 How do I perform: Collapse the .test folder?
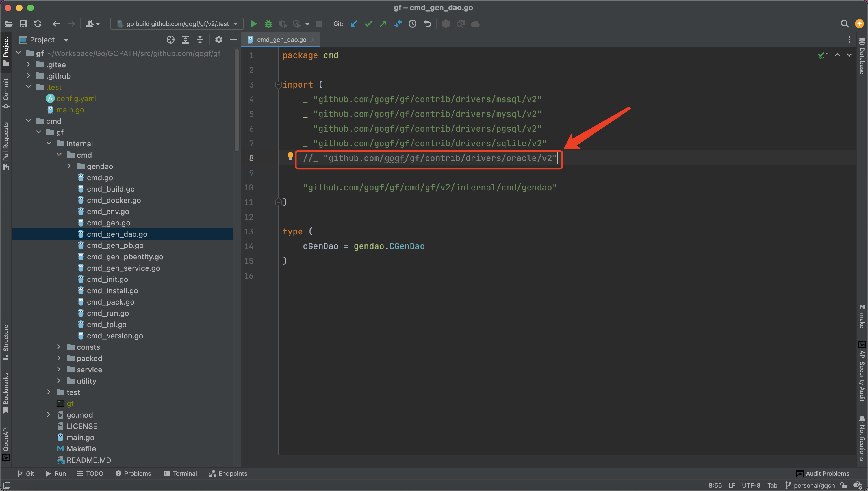coord(29,87)
